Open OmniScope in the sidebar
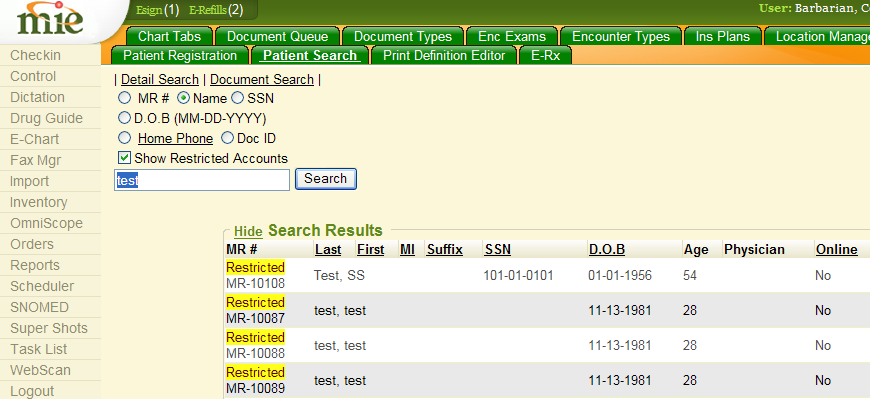 50,223
